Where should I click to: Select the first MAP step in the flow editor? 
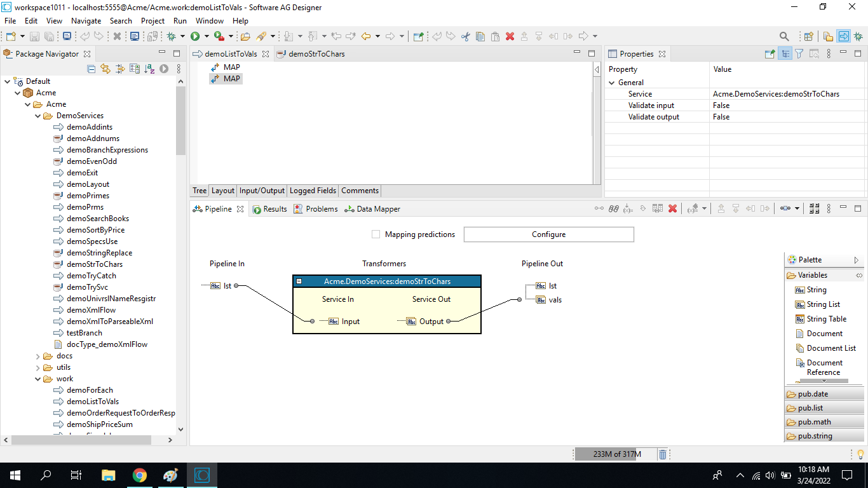tap(226, 67)
